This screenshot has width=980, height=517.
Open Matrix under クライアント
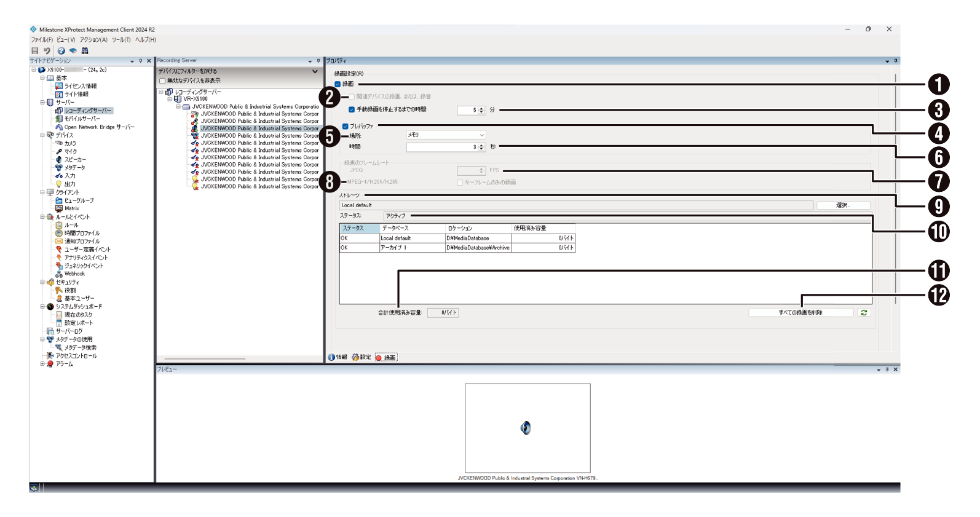[72, 208]
